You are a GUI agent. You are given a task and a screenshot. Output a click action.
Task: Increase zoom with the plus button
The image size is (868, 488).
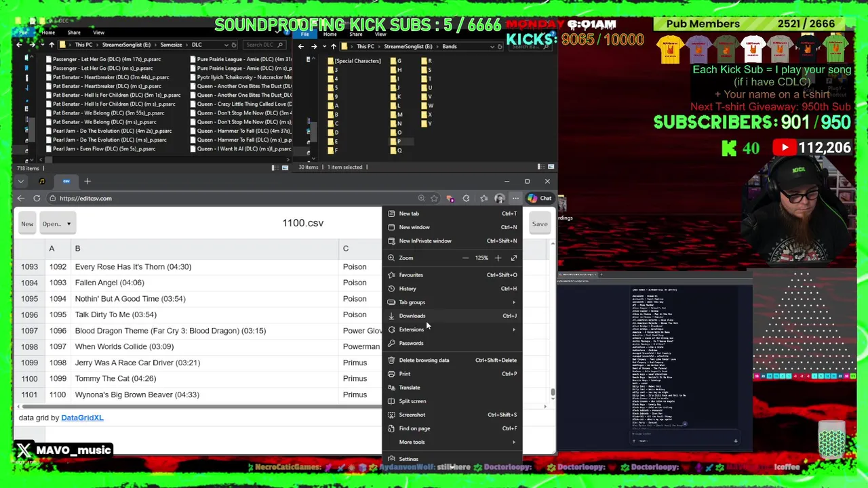[498, 258]
